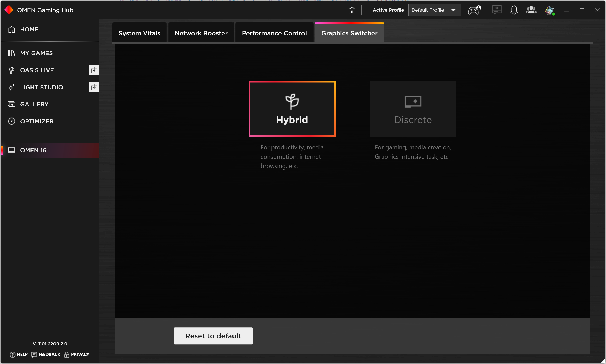Click the user profile avatar
The width and height of the screenshot is (606, 364).
point(550,11)
